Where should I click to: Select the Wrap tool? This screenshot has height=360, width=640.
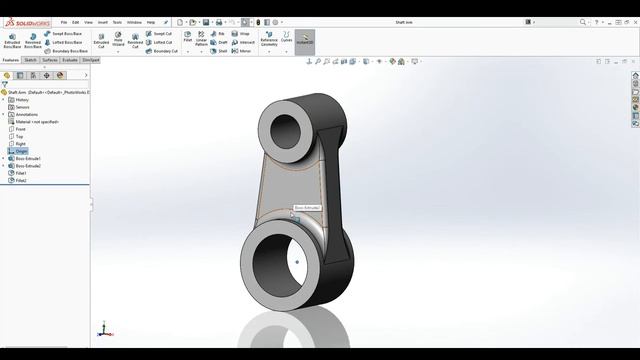click(x=240, y=33)
